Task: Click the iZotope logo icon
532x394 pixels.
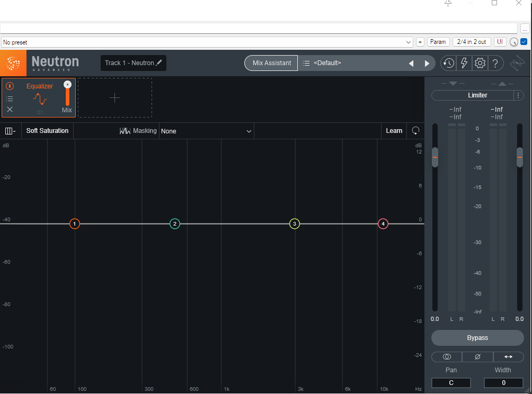Action: (x=517, y=63)
